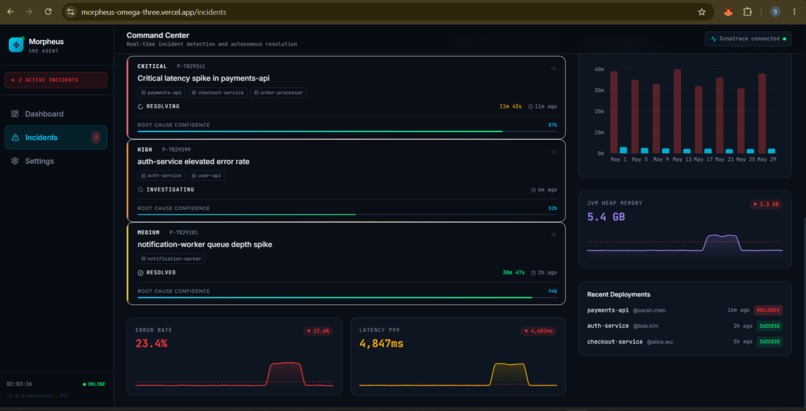The width and height of the screenshot is (806, 411).
Task: Click the 87% root cause confidence bar
Action: pos(347,131)
